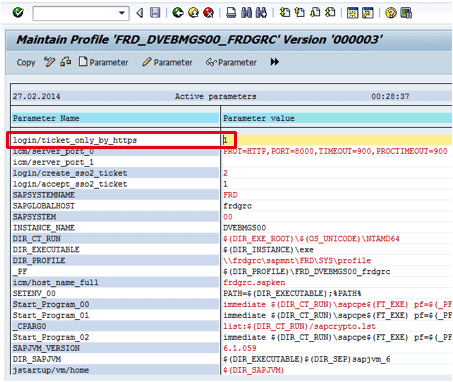
Task: Click the Find binoculars icon
Action: 246,13
